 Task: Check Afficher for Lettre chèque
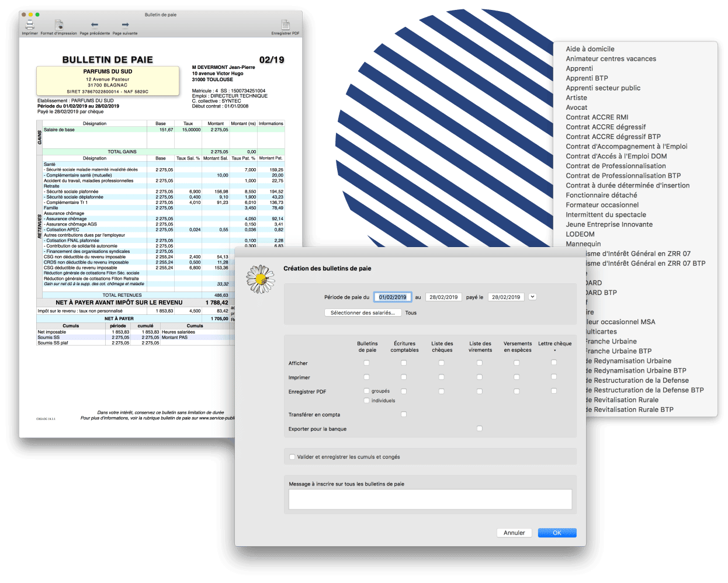554,363
